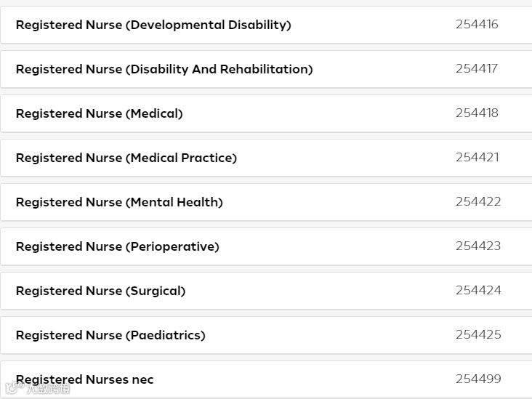The image size is (532, 399).
Task: Click Registered Nurse (Medical) listing
Action: [x=100, y=114]
